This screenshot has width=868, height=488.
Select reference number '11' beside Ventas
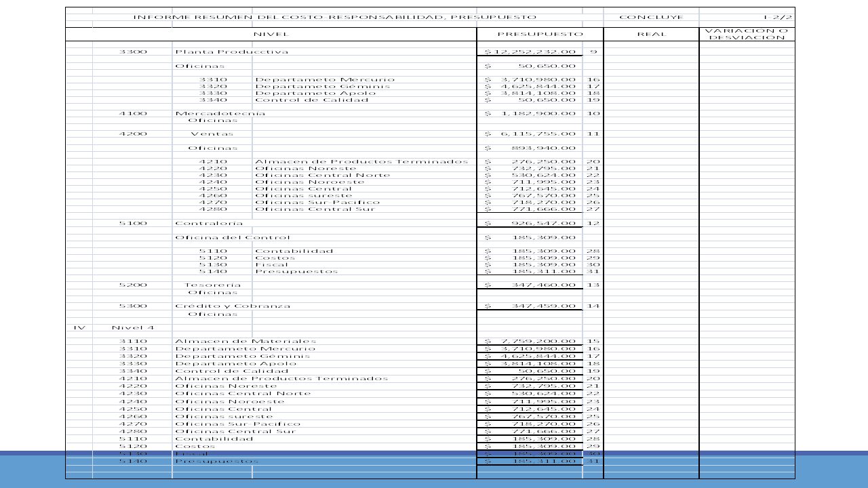click(593, 134)
